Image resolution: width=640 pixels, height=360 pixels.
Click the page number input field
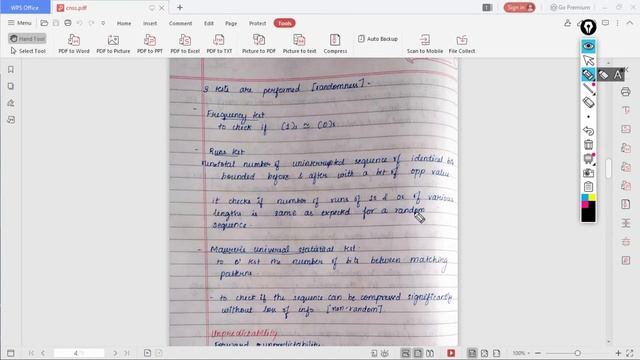click(x=79, y=353)
